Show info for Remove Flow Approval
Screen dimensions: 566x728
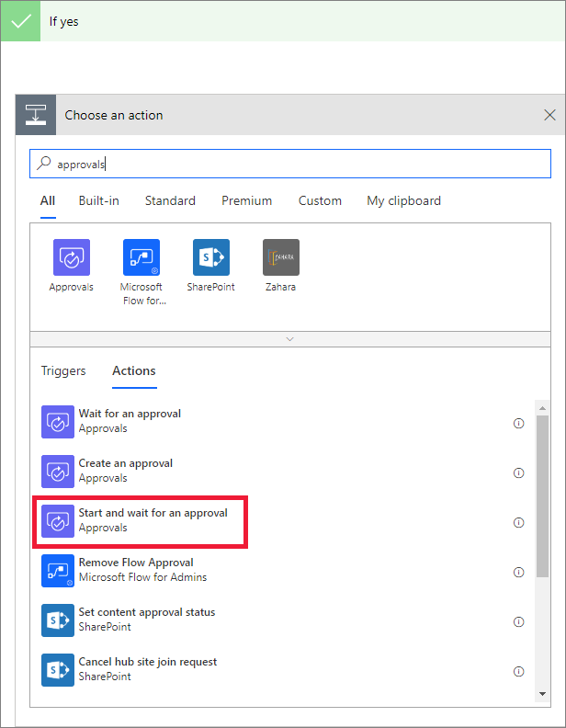(x=518, y=572)
